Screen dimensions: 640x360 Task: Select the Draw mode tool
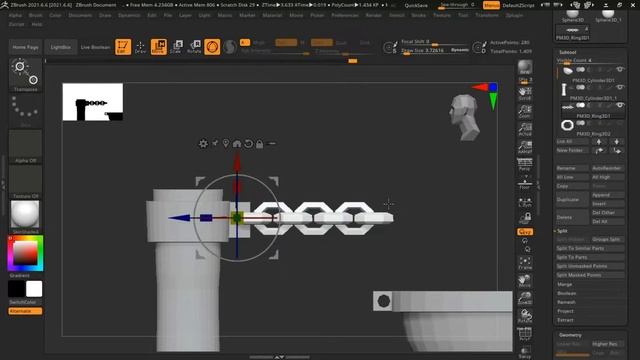(140, 47)
